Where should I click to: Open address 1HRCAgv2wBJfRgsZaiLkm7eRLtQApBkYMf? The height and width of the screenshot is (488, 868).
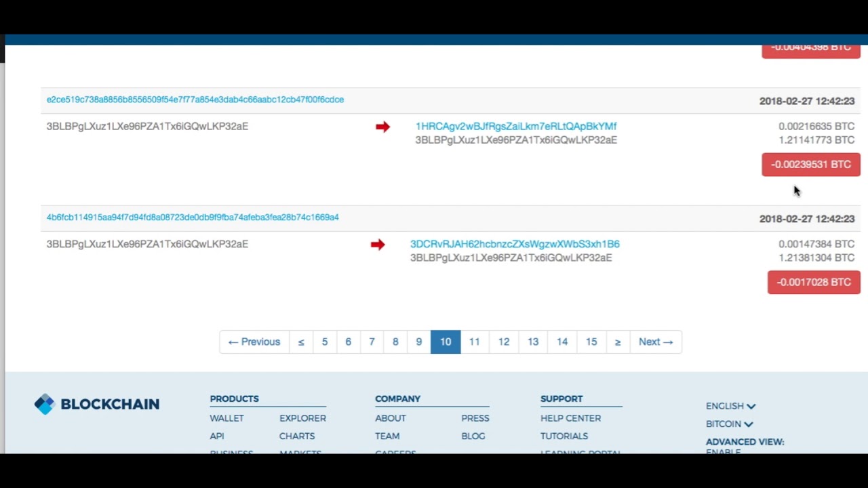coord(516,126)
